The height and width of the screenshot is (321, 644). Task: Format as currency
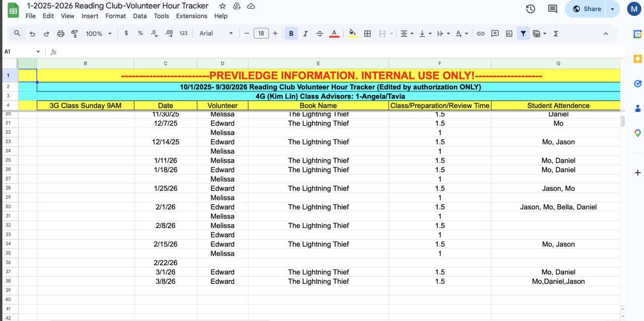tap(126, 34)
